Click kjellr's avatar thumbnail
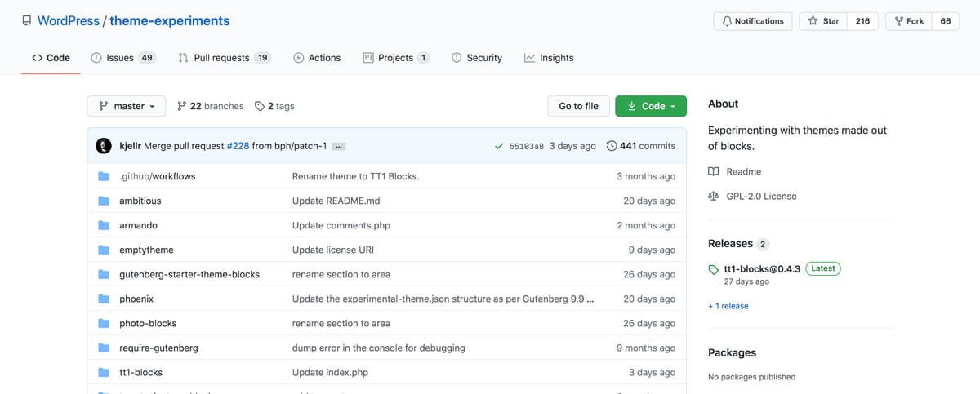980x394 pixels. pyautogui.click(x=104, y=146)
